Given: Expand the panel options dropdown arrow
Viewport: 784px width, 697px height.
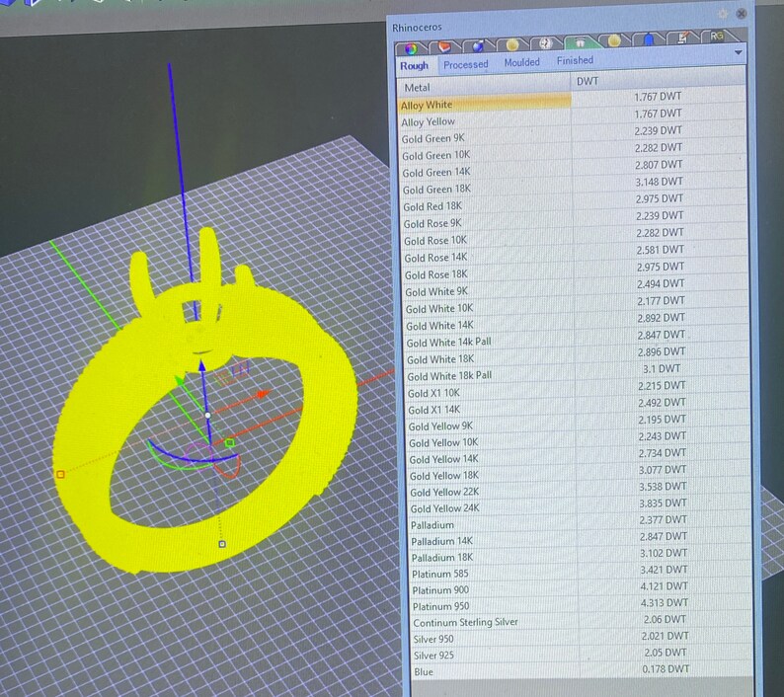Looking at the screenshot, I should coord(739,52).
